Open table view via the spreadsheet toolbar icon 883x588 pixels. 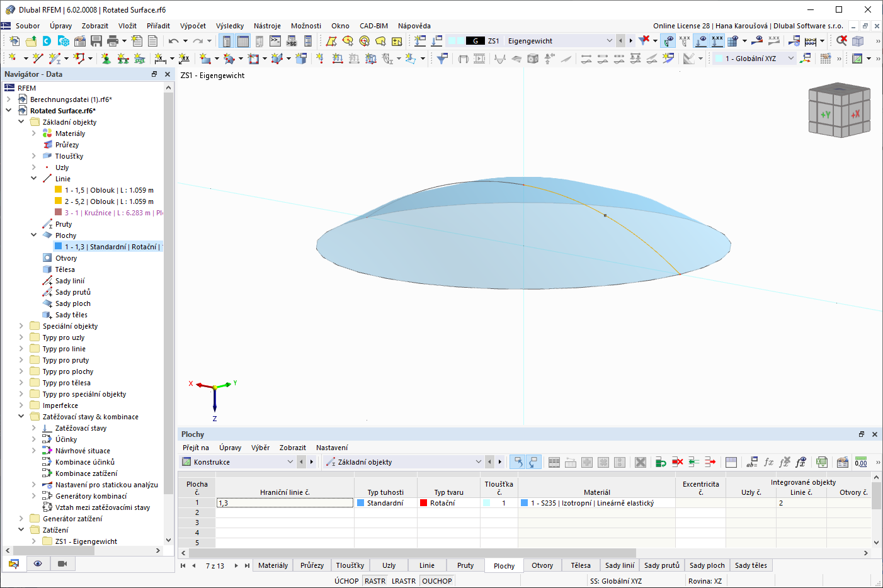click(x=243, y=40)
